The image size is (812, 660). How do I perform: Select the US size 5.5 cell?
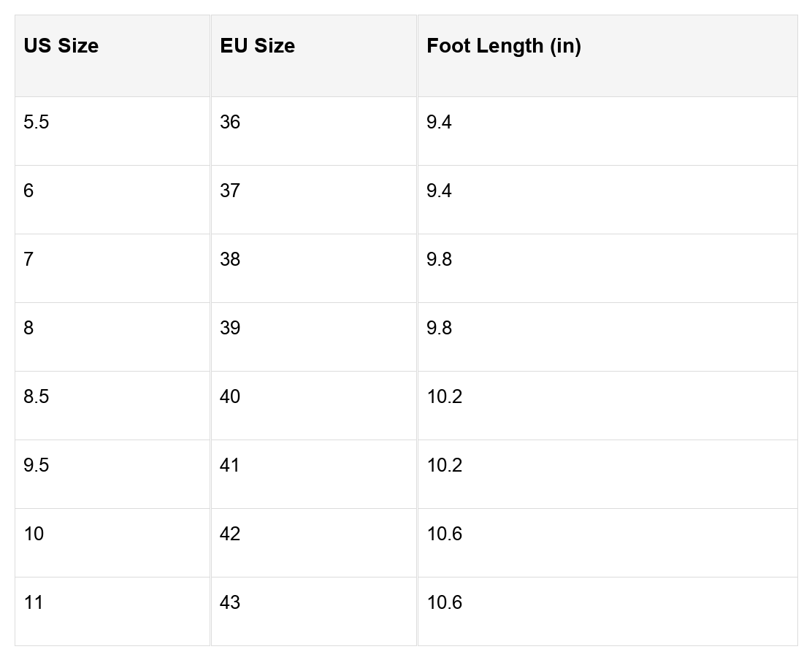click(112, 131)
